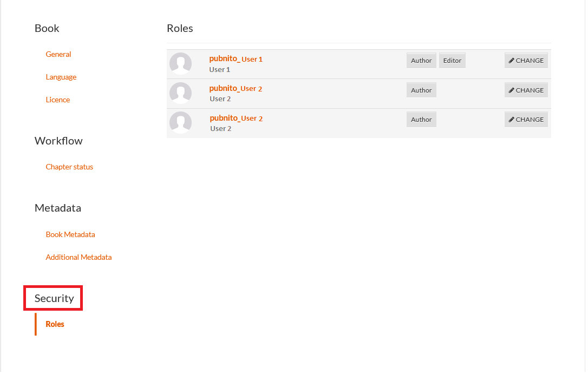The width and height of the screenshot is (588, 374).
Task: Click the highlighted Security section heading
Action: [x=54, y=298]
